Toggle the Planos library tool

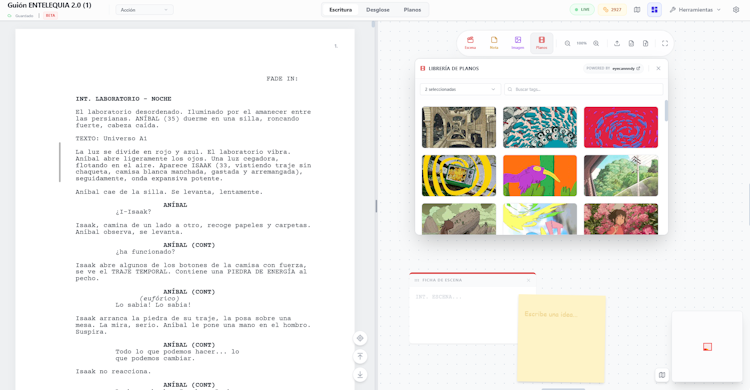click(541, 43)
